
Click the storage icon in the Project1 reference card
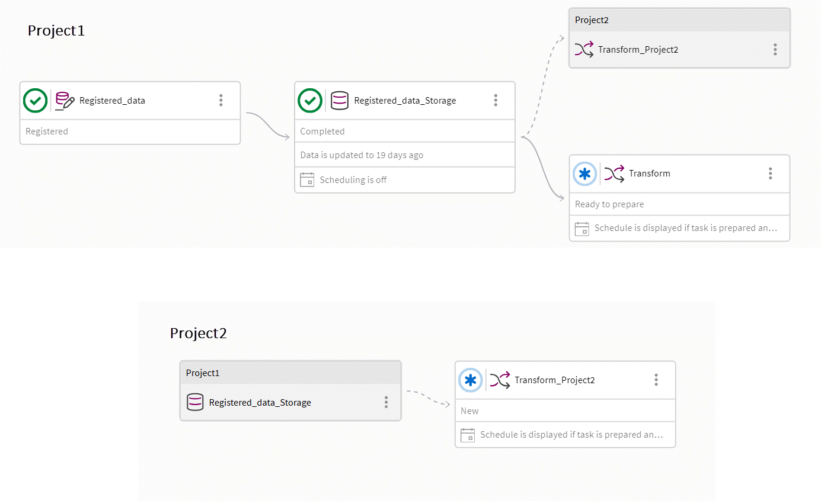pyautogui.click(x=195, y=403)
